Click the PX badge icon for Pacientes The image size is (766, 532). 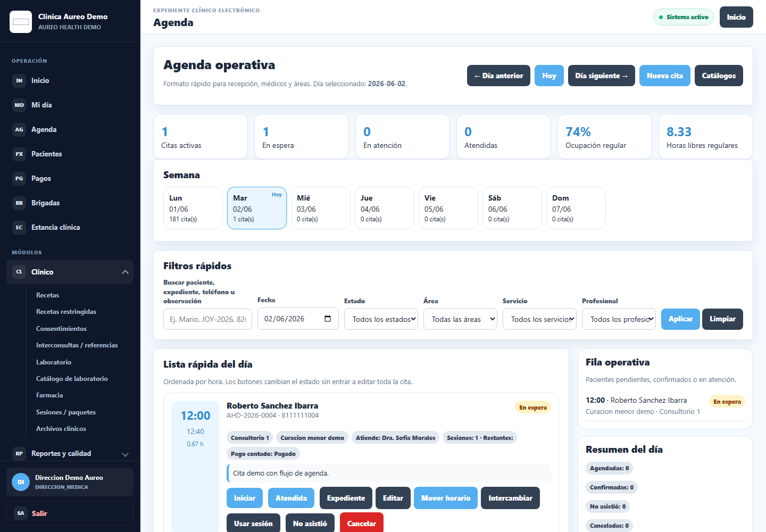(19, 154)
